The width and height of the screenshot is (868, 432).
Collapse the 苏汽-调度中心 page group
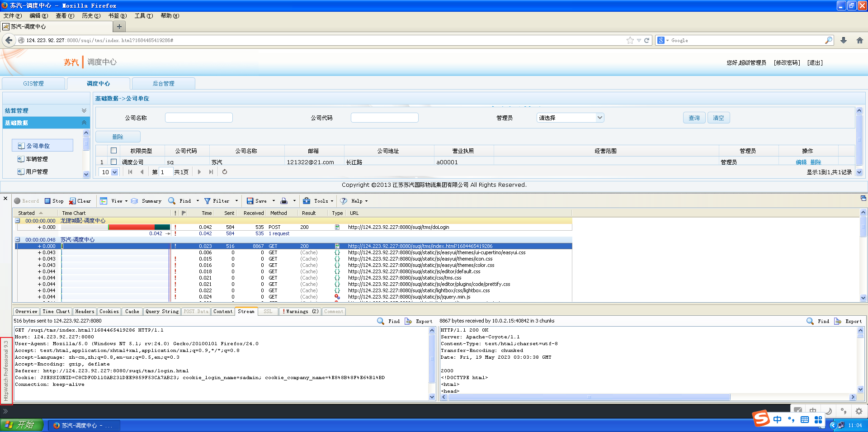coord(18,240)
